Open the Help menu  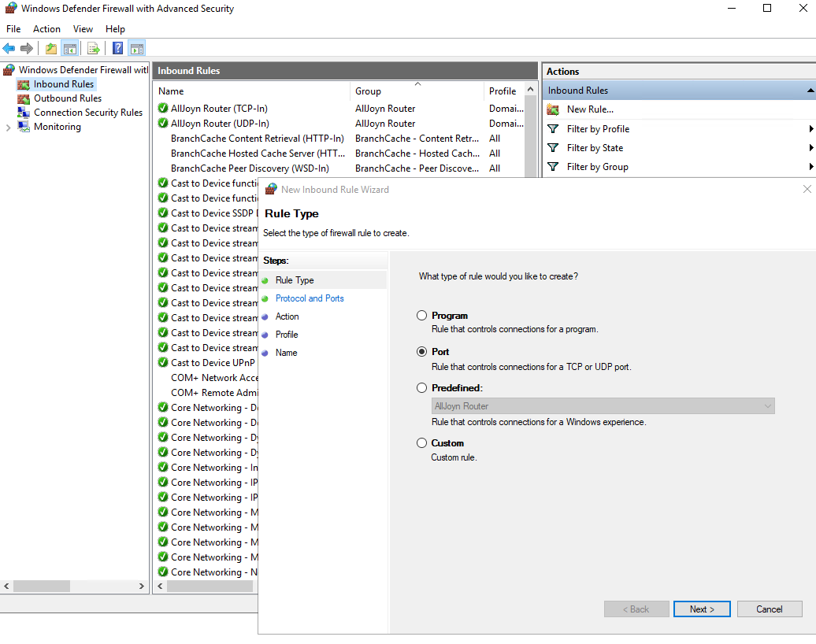[115, 29]
